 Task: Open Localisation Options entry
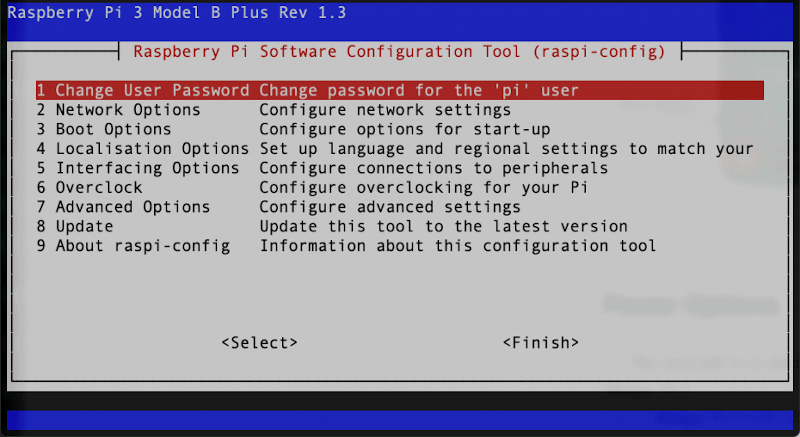point(399,148)
